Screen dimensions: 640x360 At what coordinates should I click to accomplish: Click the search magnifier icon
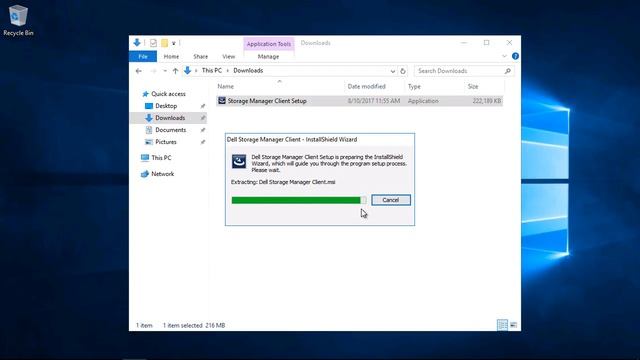click(507, 71)
